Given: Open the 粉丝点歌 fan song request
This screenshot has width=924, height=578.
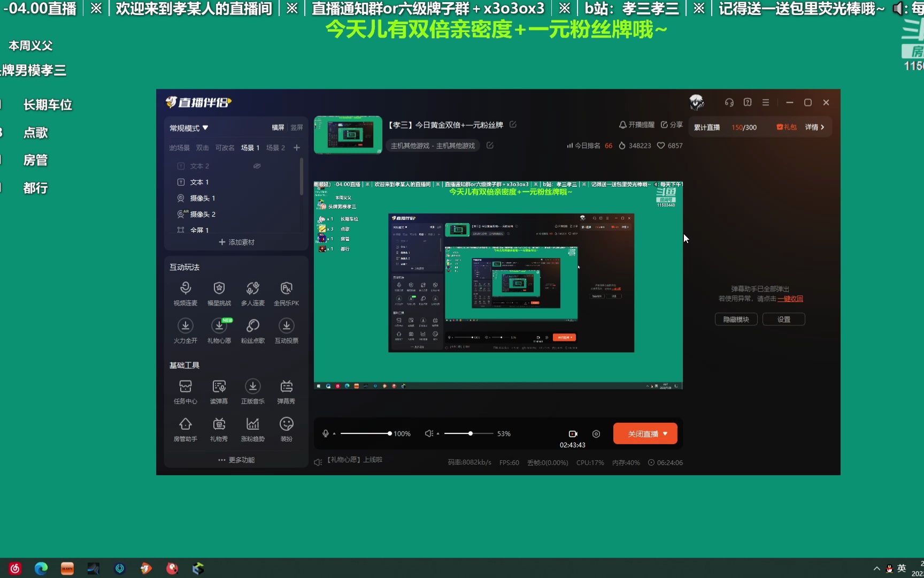Looking at the screenshot, I should click(253, 331).
